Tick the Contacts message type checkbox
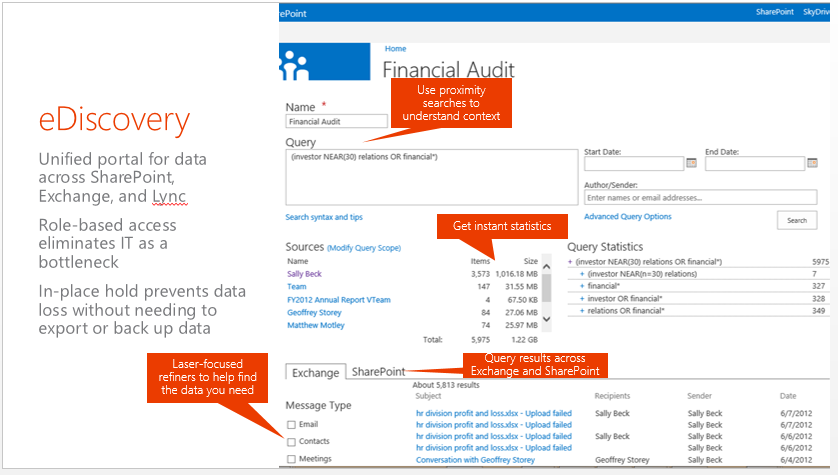The image size is (838, 475). click(x=292, y=442)
